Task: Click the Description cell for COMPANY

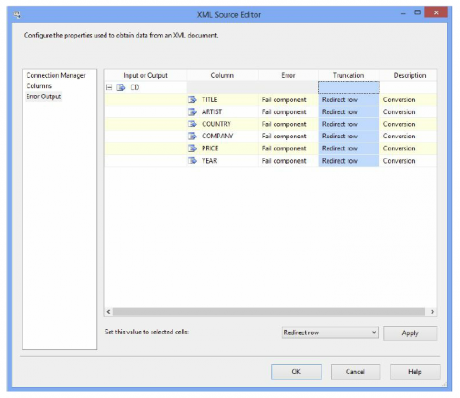Action: point(408,136)
